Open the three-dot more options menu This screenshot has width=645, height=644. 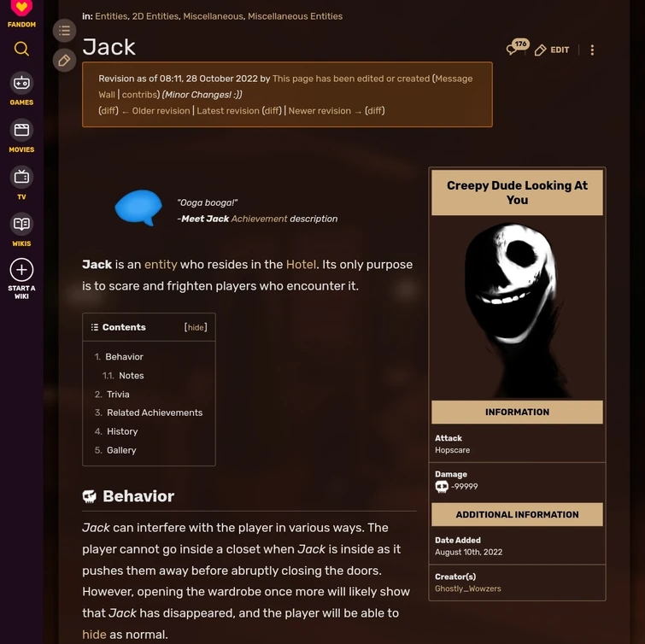click(592, 50)
